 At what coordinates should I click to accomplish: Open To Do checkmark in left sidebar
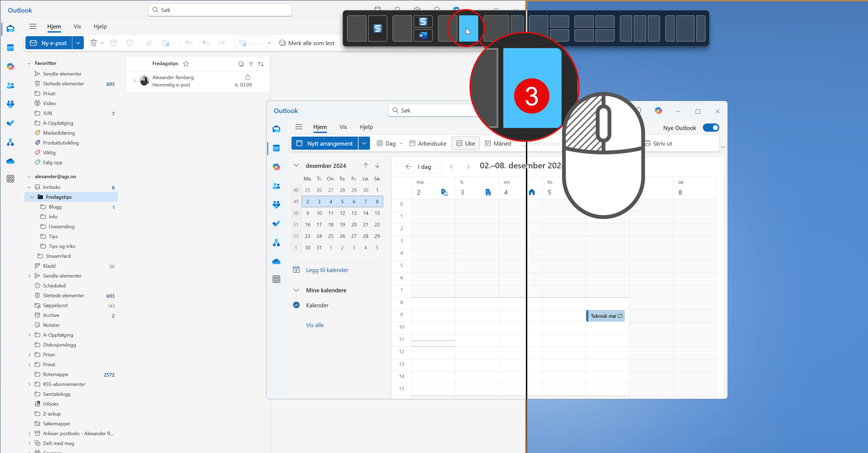pos(10,123)
